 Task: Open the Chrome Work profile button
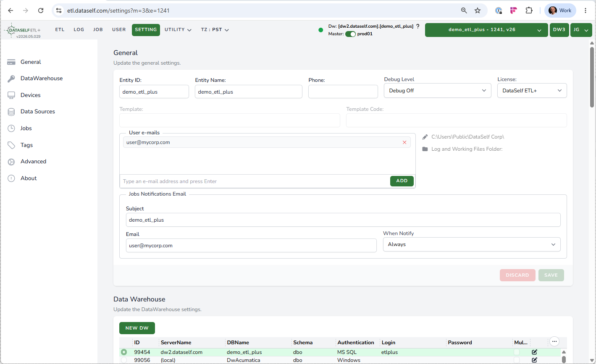point(560,10)
